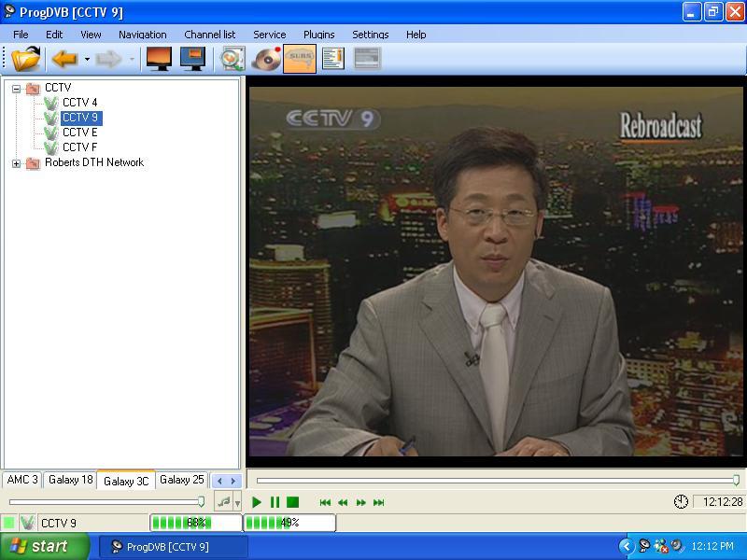The height and width of the screenshot is (560, 747).
Task: Switch to the AMC 3 satellite tab
Action: coord(22,480)
